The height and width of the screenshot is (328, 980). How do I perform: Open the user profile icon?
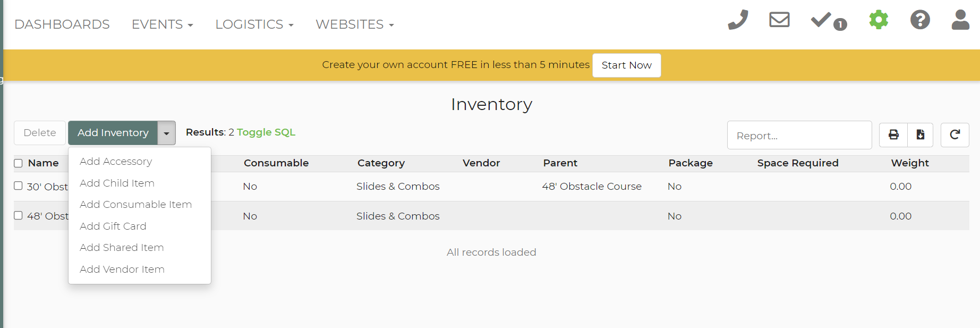(x=960, y=20)
